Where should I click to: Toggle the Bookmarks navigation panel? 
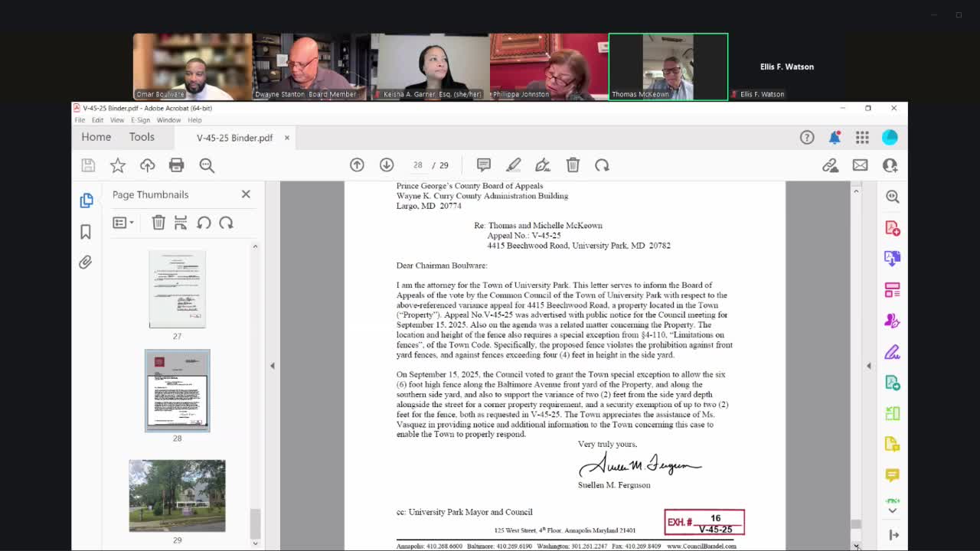coord(86,232)
